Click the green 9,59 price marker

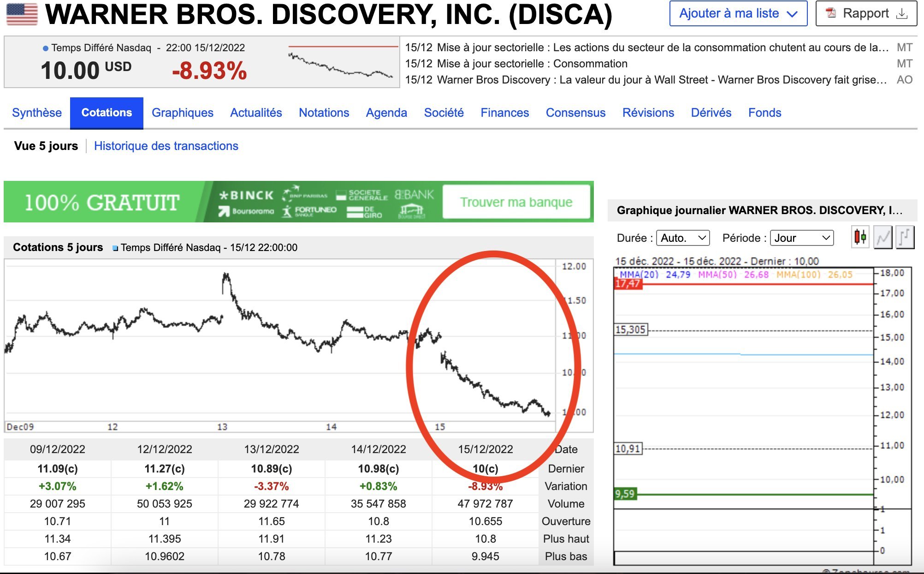[625, 494]
